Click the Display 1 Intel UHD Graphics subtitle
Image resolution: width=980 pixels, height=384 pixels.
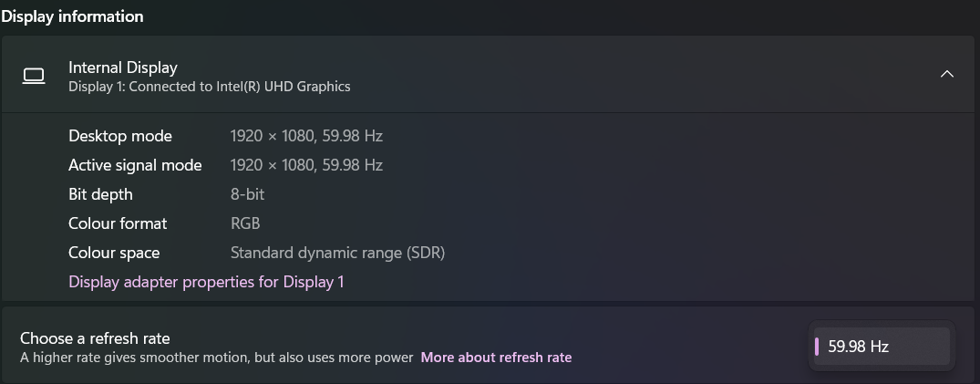click(x=210, y=87)
